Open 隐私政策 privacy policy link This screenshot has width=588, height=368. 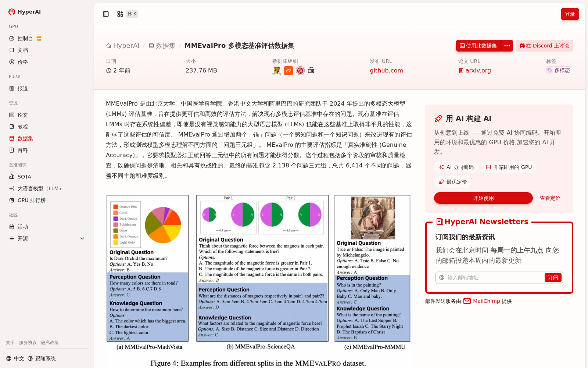click(50, 343)
